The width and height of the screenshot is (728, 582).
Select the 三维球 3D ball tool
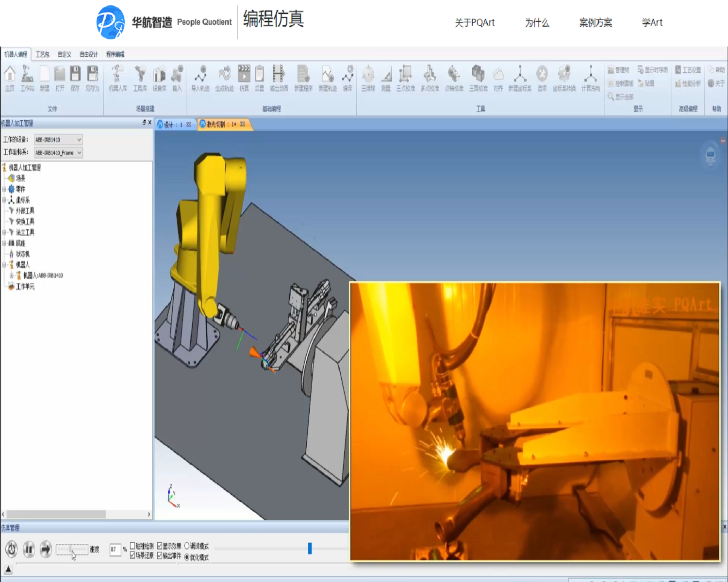click(368, 78)
